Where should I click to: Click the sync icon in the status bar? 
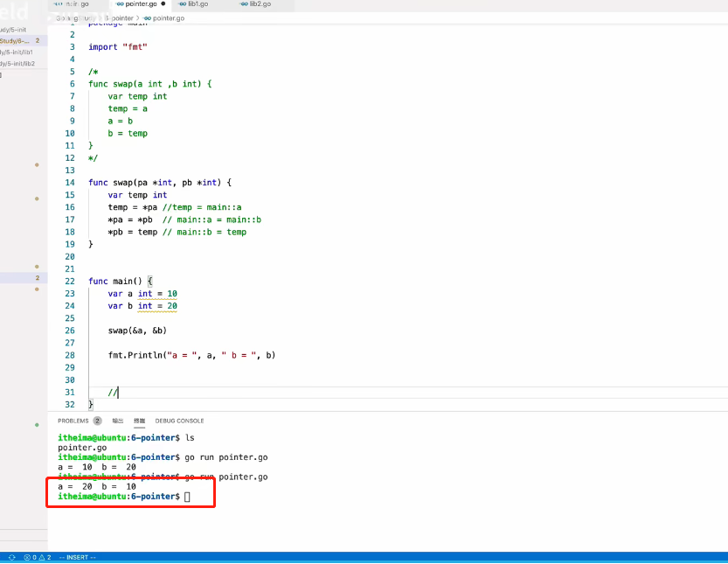11,557
